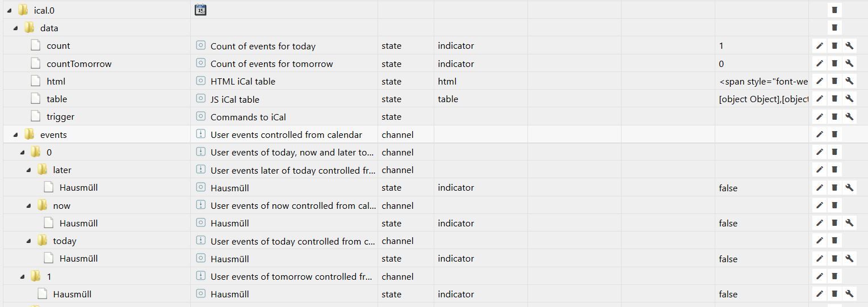This screenshot has width=868, height=307.
Task: Edit the trigger state with pencil icon
Action: (819, 117)
